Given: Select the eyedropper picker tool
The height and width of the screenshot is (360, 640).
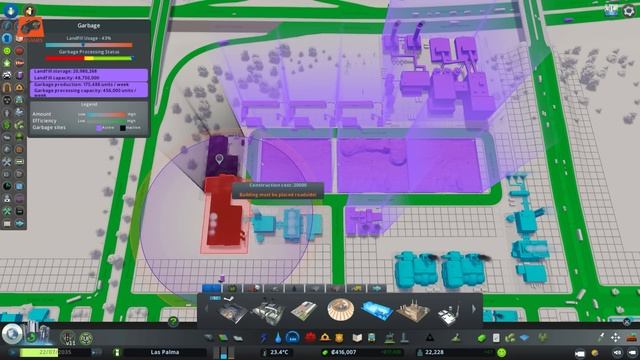Looking at the screenshot, I should click(x=601, y=338).
